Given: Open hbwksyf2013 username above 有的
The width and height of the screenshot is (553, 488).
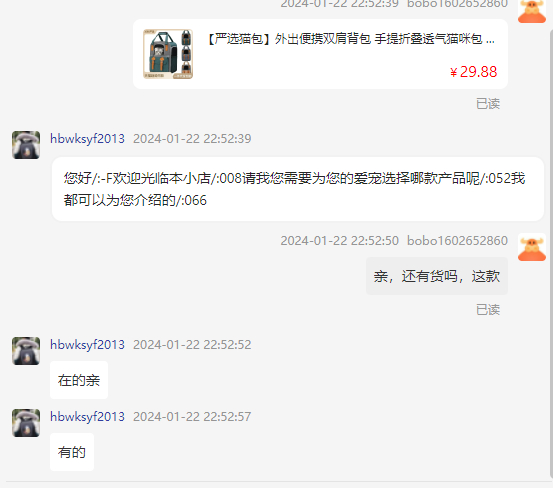Looking at the screenshot, I should click(87, 416).
